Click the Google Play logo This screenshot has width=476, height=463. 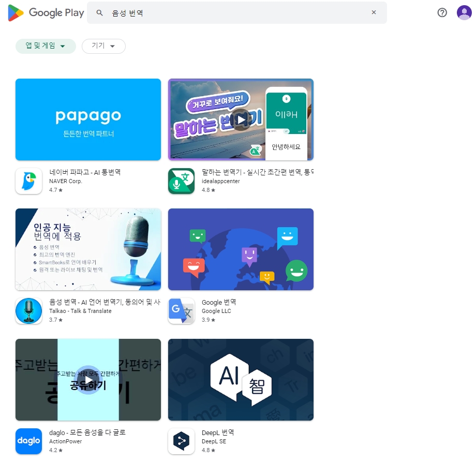coord(46,13)
